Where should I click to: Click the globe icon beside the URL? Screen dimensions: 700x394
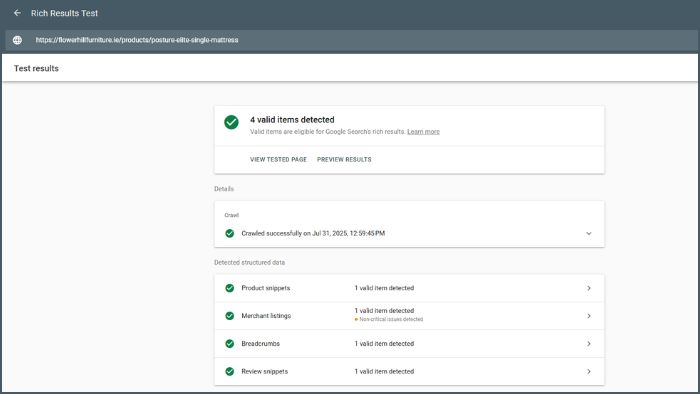pyautogui.click(x=17, y=40)
